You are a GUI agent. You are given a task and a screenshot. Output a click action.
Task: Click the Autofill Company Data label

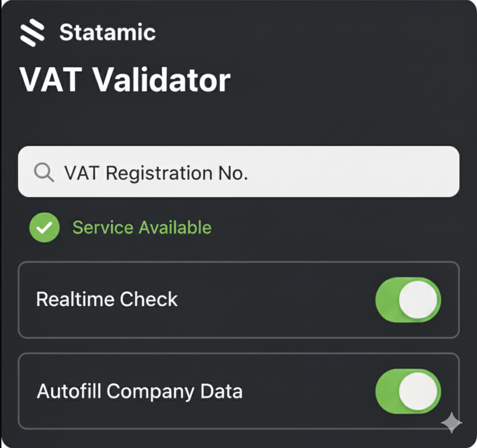pyautogui.click(x=140, y=392)
